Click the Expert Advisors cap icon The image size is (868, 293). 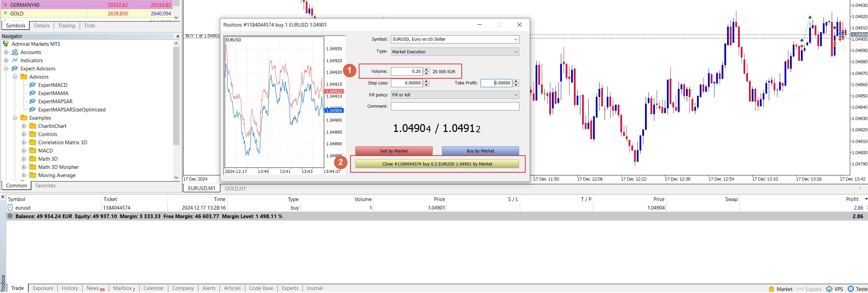click(15, 68)
